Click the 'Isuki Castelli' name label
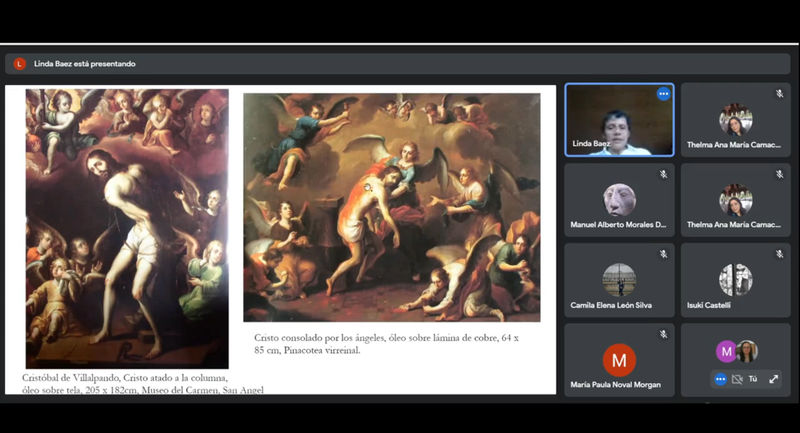This screenshot has height=433, width=800. (708, 305)
